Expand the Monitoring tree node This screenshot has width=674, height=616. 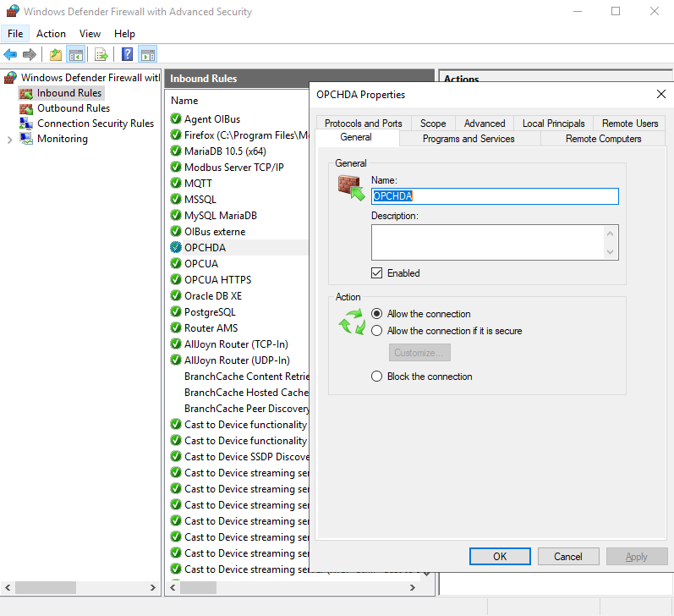(9, 140)
